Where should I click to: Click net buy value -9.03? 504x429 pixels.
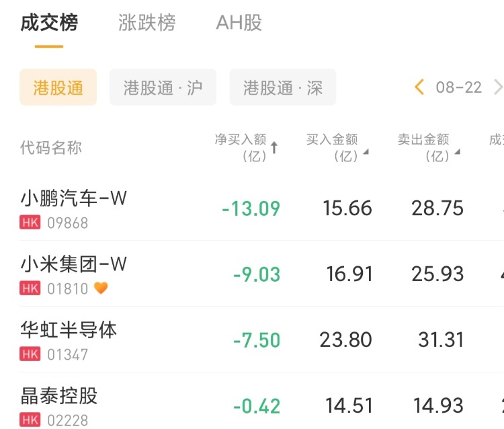(x=257, y=274)
